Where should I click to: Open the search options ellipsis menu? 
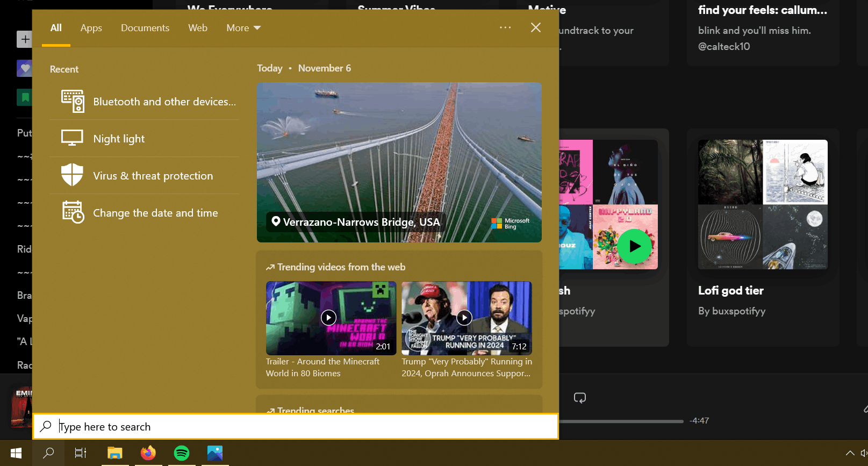coord(505,27)
